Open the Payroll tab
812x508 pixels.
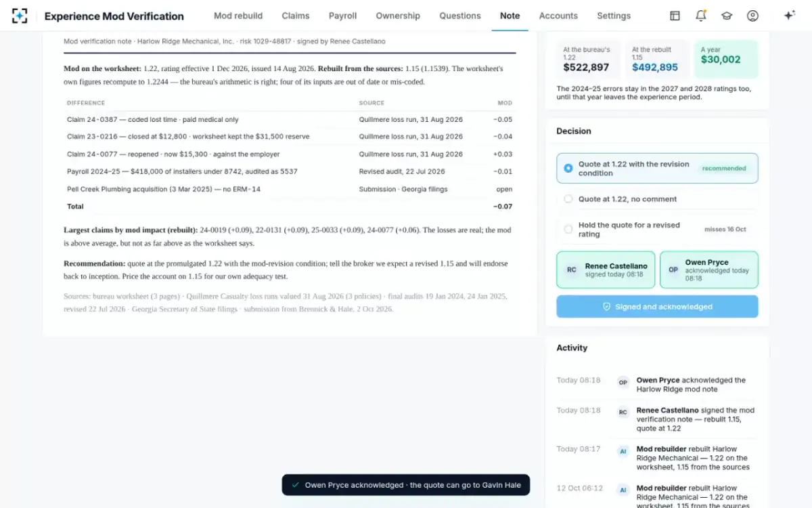(342, 16)
